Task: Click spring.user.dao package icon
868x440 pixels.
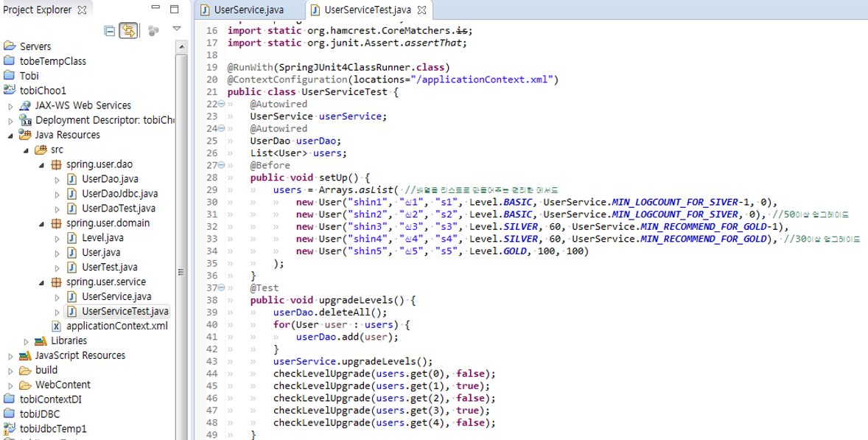Action: (56, 164)
